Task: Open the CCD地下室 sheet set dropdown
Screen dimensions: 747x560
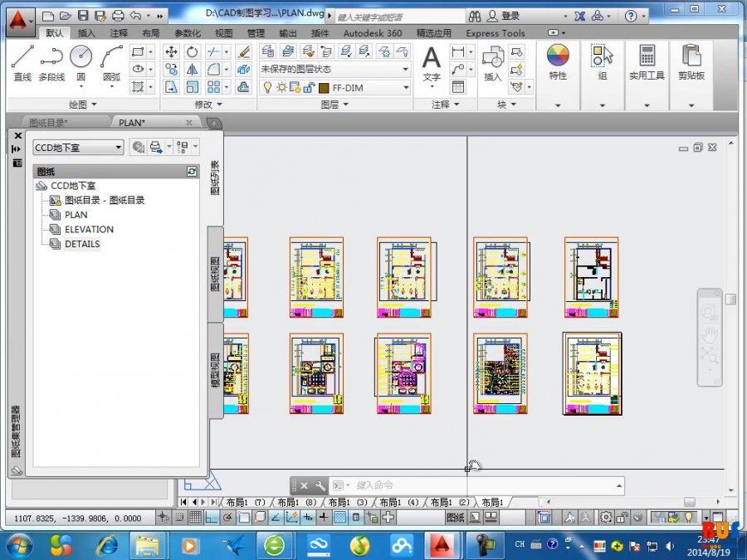Action: (78, 147)
